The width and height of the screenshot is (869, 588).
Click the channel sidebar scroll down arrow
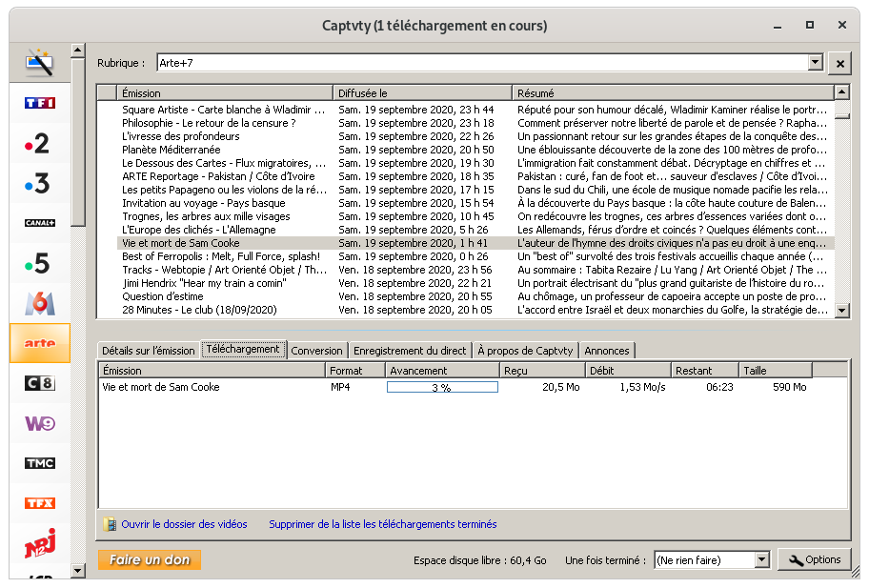pos(77,570)
